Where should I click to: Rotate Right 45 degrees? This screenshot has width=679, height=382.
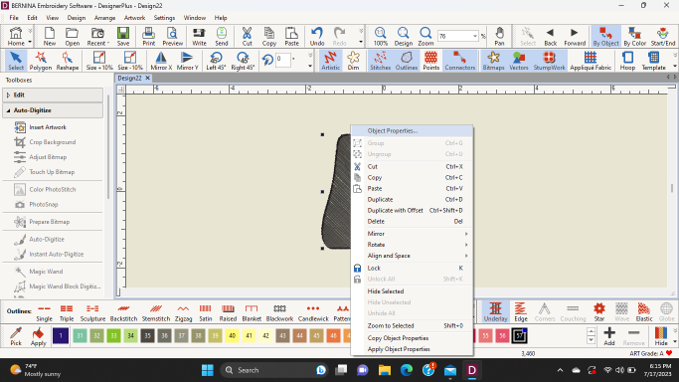coord(242,61)
